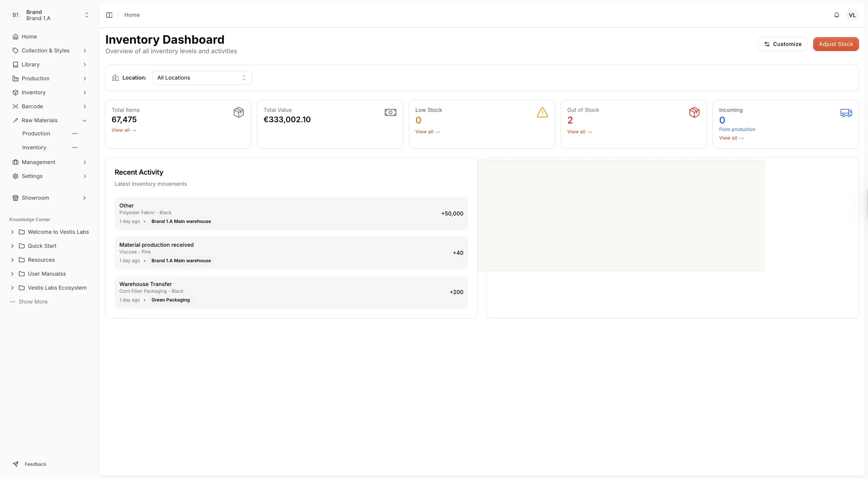Image resolution: width=868 pixels, height=479 pixels.
Task: Click the Settings gear icon
Action: 15,176
